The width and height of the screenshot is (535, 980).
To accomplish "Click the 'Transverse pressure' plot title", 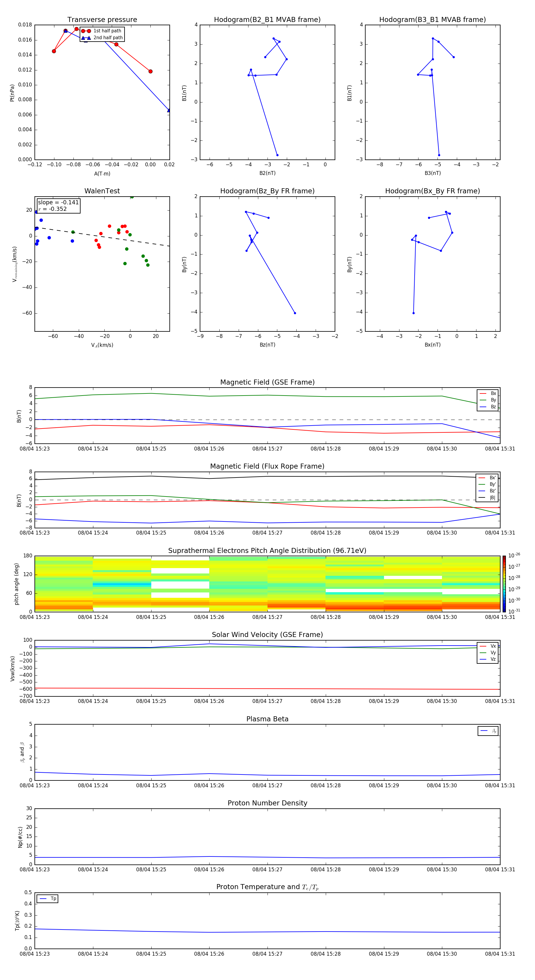I will (x=102, y=20).
